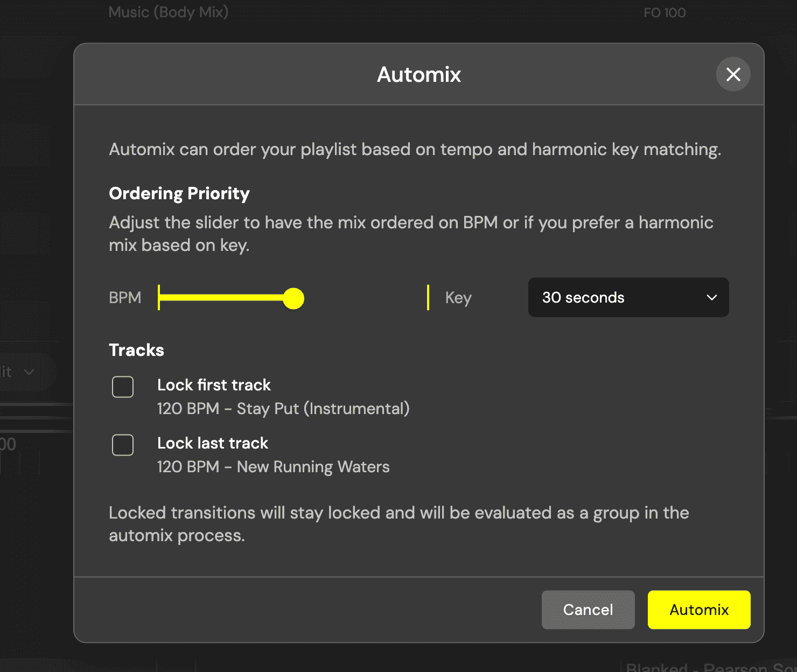Click the Key end marker of the slider
Screen dimensions: 797x672
click(428, 298)
